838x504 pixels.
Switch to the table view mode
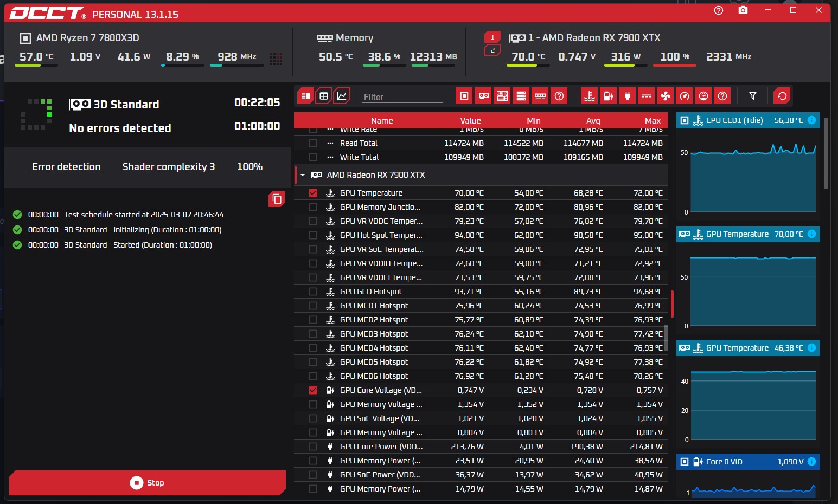(324, 96)
